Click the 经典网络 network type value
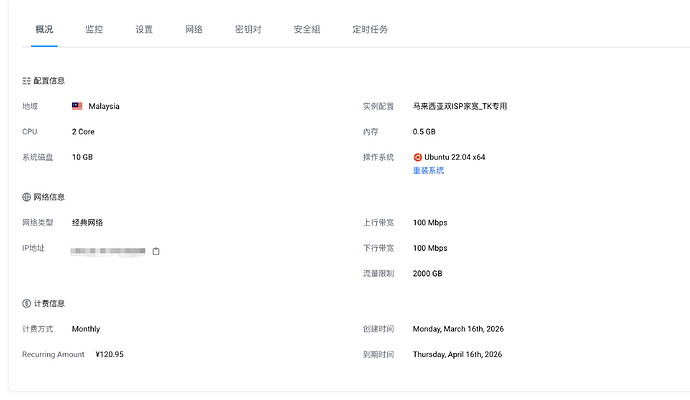 click(x=87, y=223)
